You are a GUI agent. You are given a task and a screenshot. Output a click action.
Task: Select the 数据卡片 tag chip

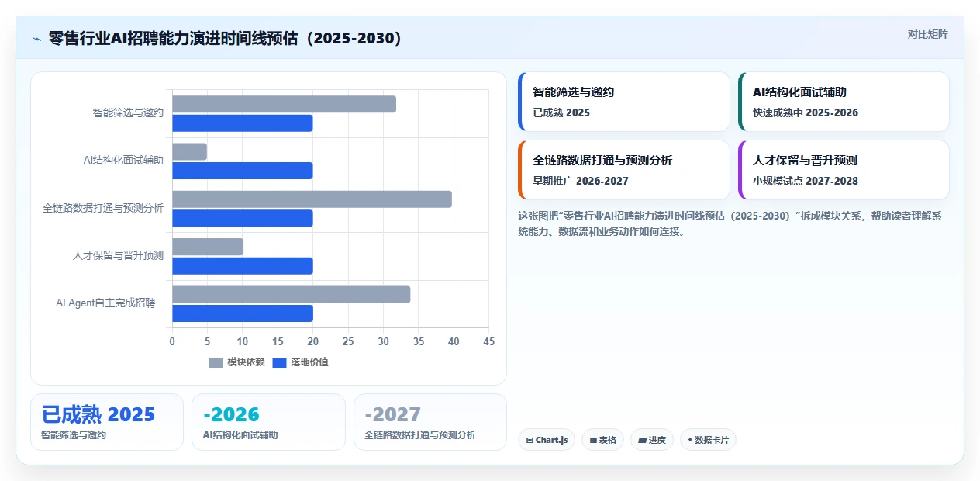[708, 440]
